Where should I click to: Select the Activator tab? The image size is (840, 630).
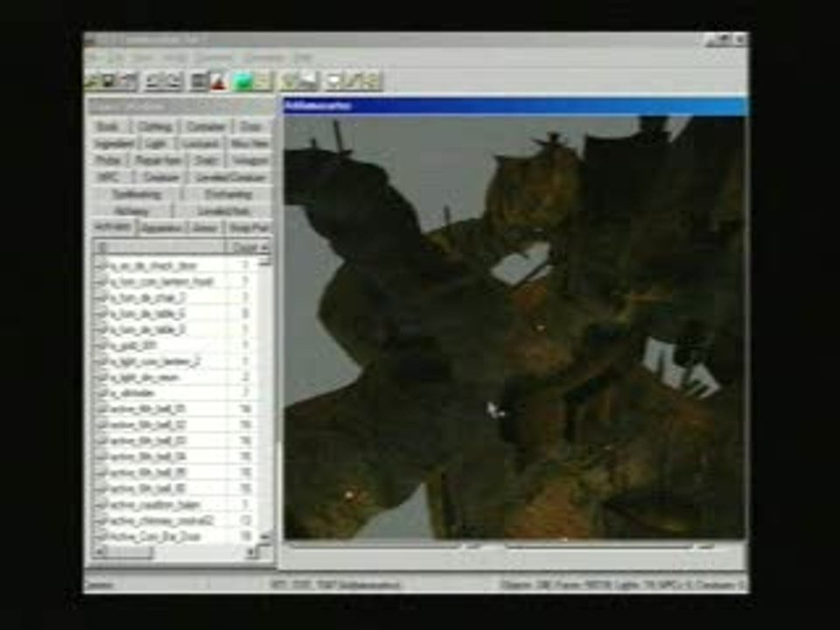pos(113,227)
